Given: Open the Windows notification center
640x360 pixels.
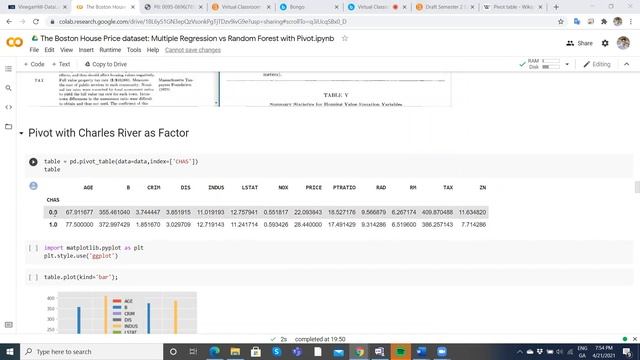Looking at the screenshot, I should click(627, 351).
